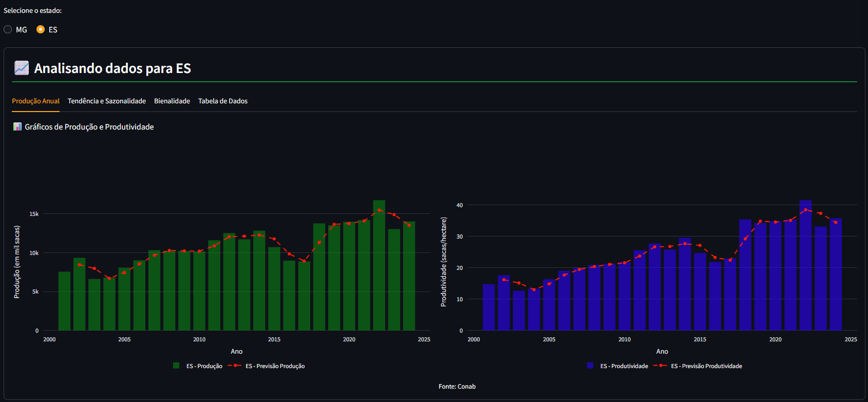
Task: Click the bar chart icon beside Gráficos de Produção
Action: pos(17,127)
